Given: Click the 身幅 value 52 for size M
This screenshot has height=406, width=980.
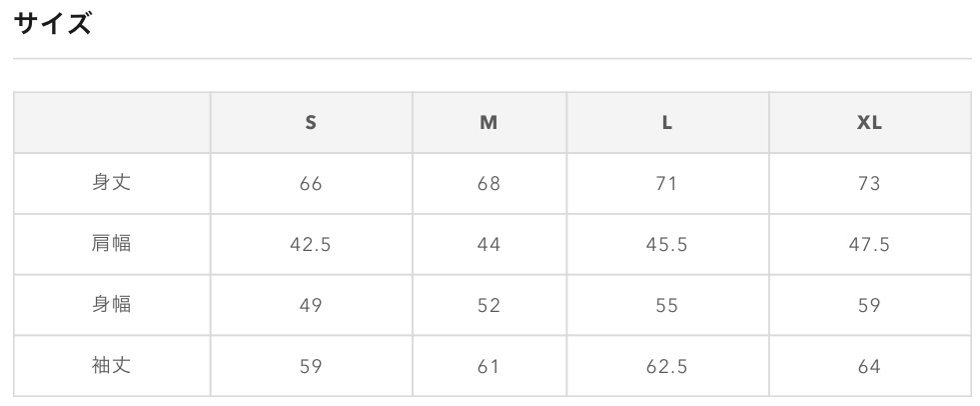Looking at the screenshot, I should coord(489,306).
